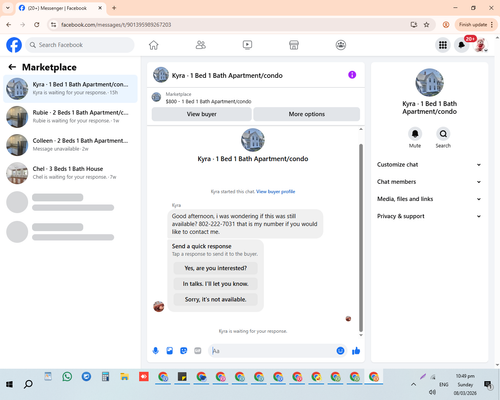Go back using arrow beside Marketplace heading
Image resolution: width=500 pixels, height=400 pixels.
(x=12, y=67)
